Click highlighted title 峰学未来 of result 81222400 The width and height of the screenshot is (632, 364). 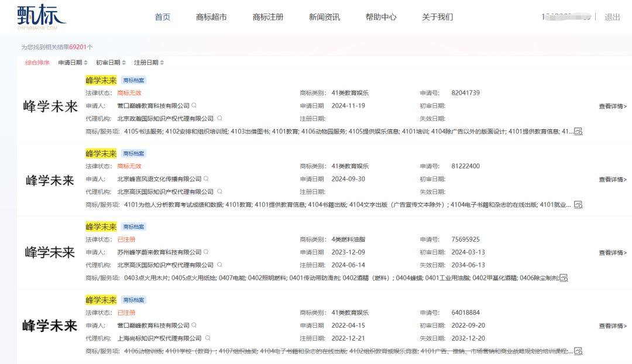coord(101,153)
